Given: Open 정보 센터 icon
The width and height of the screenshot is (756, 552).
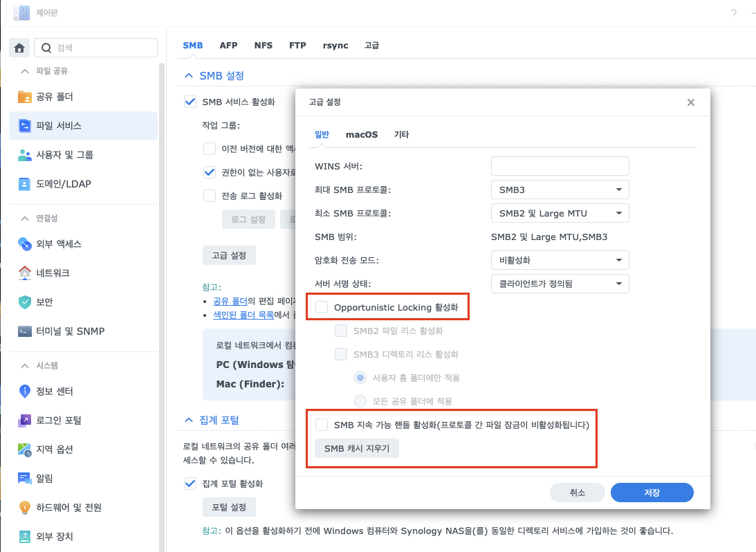Looking at the screenshot, I should coord(25,391).
